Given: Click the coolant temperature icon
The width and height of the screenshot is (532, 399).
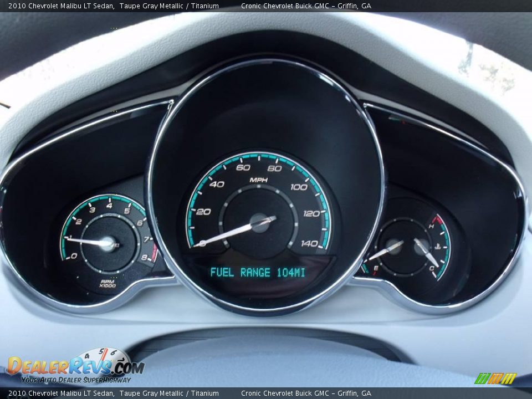Looking at the screenshot, I should (438, 246).
